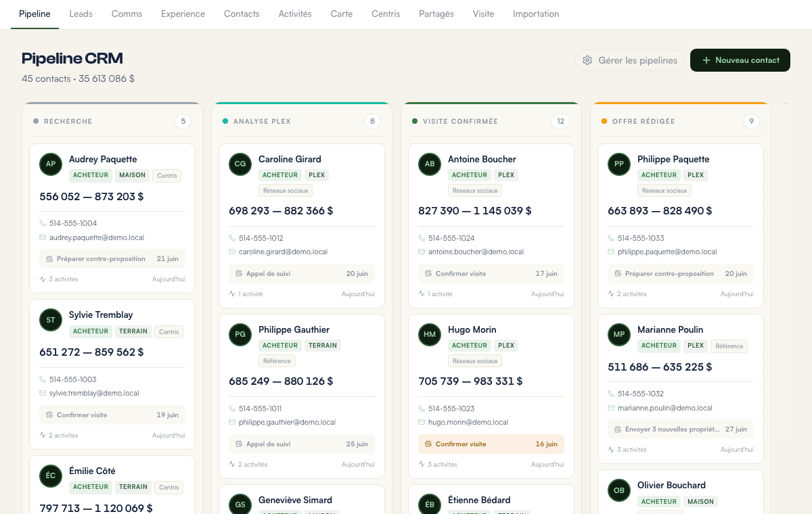This screenshot has height=514, width=812.
Task: Click activity icon next to Sylvie Tremblay's 2 activités
Action: [43, 436]
